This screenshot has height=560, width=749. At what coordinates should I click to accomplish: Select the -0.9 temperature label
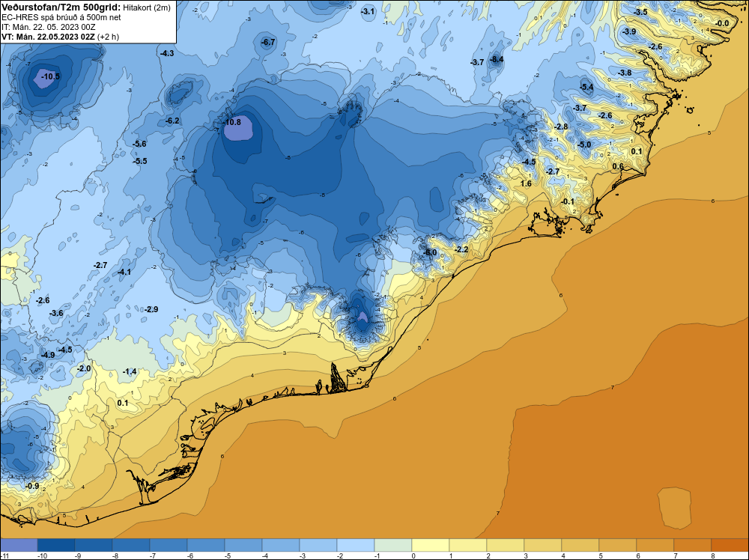(x=32, y=487)
